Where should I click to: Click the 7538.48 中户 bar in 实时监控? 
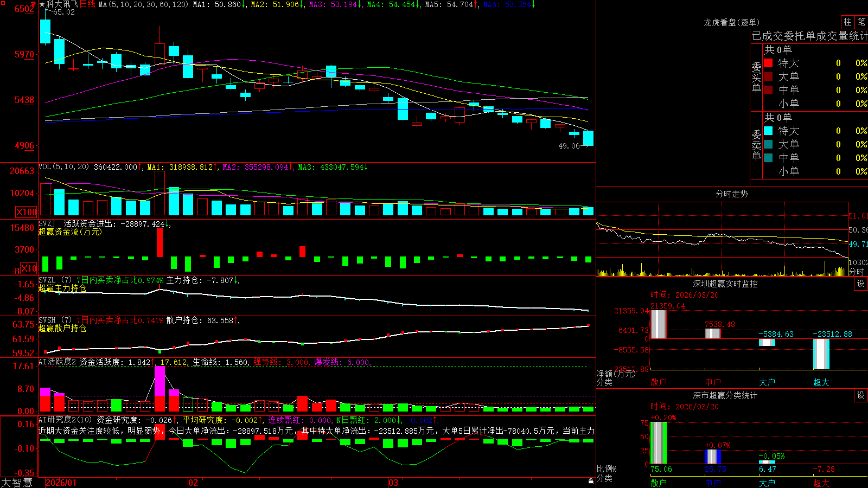tap(713, 333)
